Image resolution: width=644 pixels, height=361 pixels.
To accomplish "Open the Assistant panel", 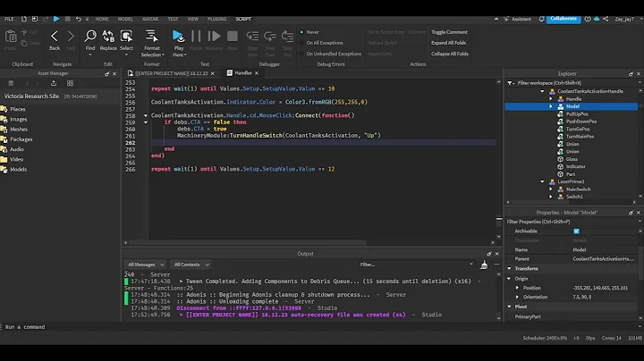I will click(518, 19).
